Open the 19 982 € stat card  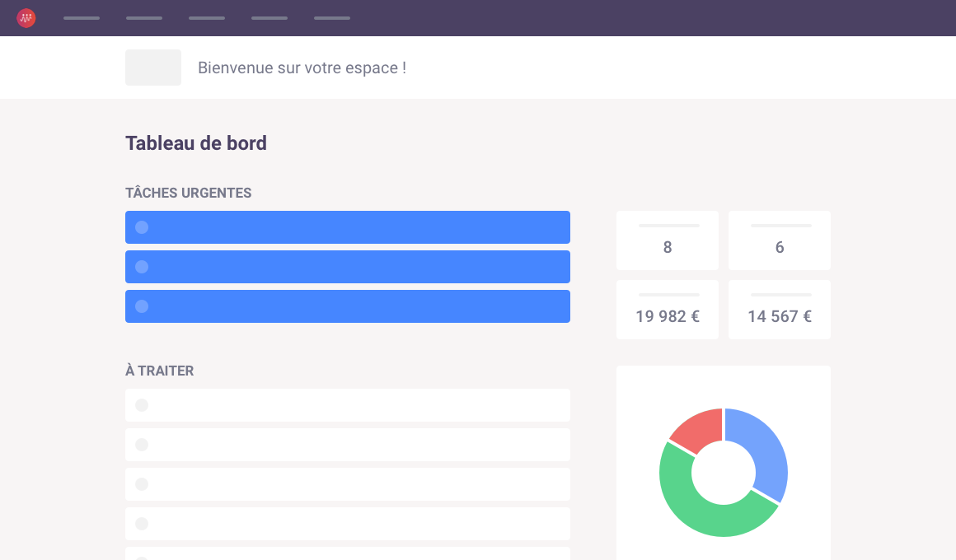pyautogui.click(x=668, y=310)
